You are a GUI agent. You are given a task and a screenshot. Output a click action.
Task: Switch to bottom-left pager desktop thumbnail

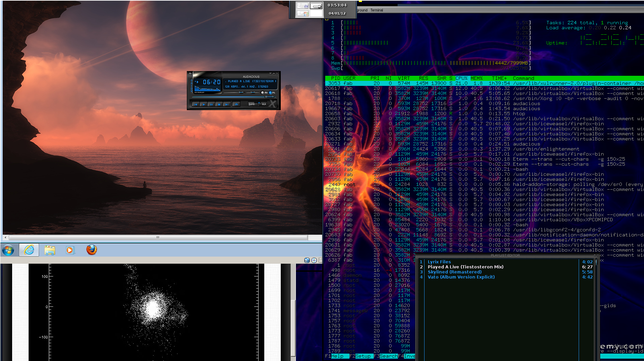(x=302, y=13)
